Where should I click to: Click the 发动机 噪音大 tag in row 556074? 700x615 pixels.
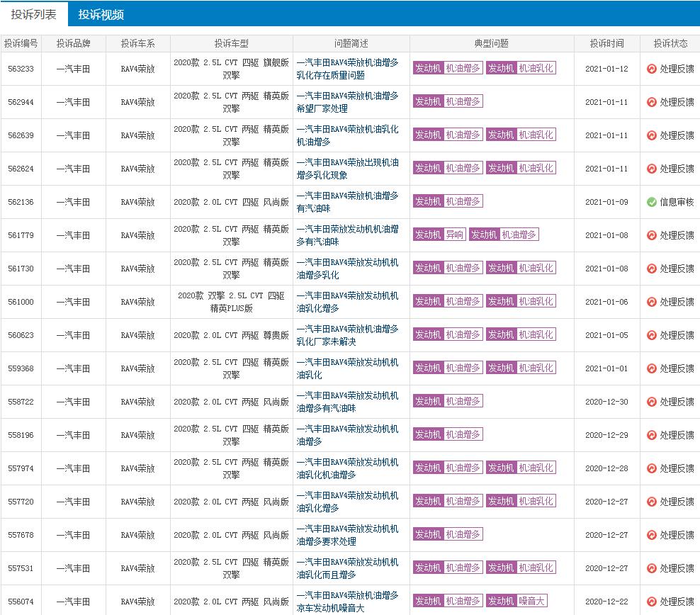pyautogui.click(x=516, y=601)
